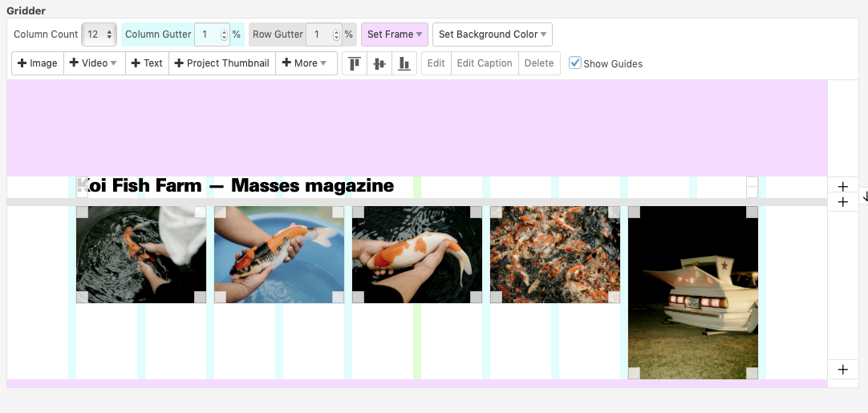Open the Set Background Color dropdown
Image resolution: width=868 pixels, height=413 pixels.
pyautogui.click(x=493, y=34)
